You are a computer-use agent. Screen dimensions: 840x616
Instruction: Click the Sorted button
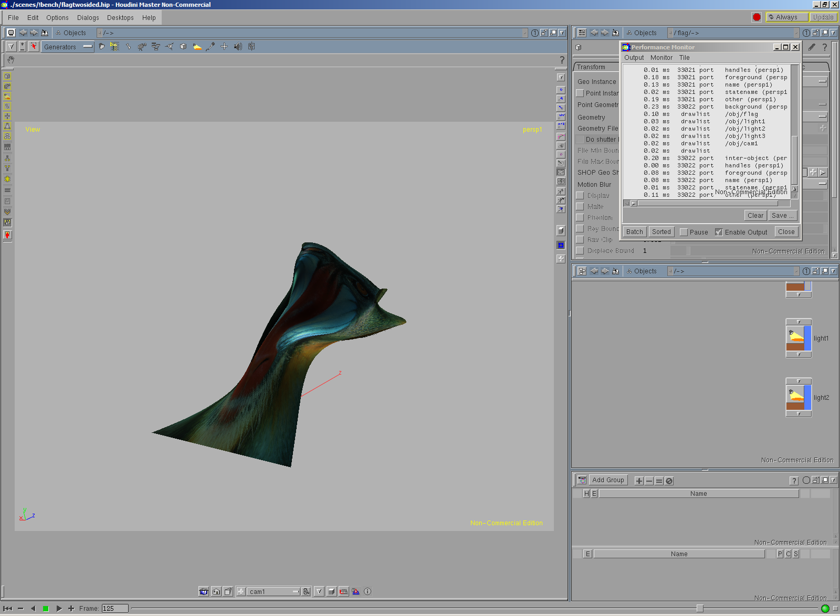tap(661, 232)
